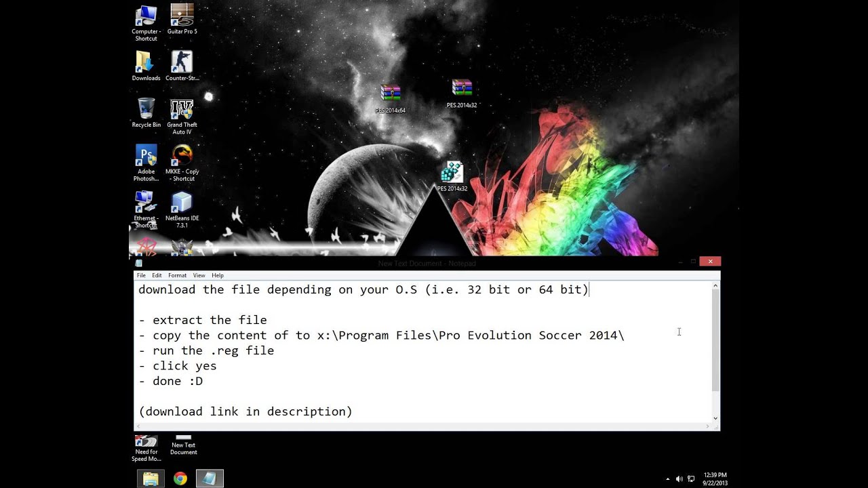Open the Ethernet shortcut icon

click(x=146, y=209)
